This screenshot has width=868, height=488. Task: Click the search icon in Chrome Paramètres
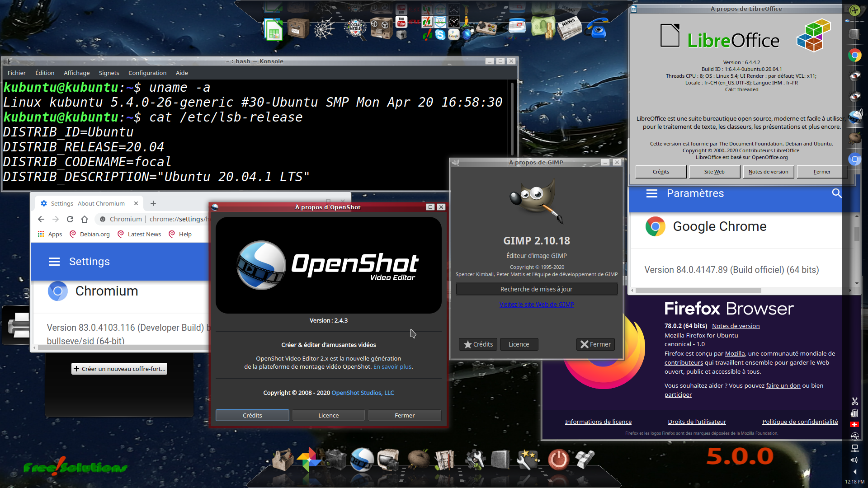click(x=836, y=193)
